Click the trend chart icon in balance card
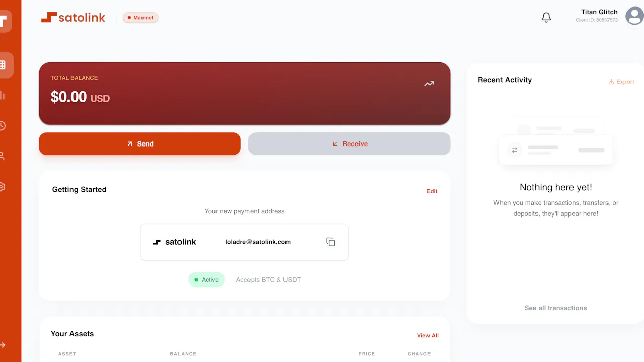Screen dimensions: 644x362 pyautogui.click(x=429, y=84)
